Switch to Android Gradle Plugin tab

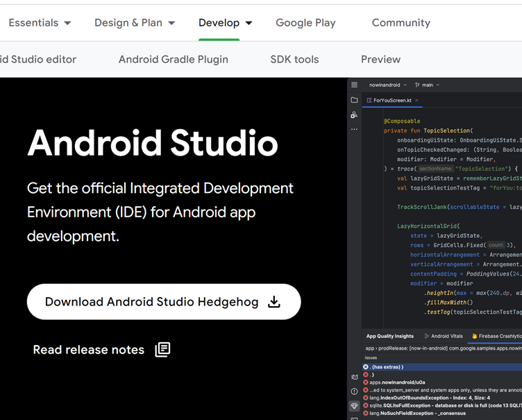[x=173, y=59]
